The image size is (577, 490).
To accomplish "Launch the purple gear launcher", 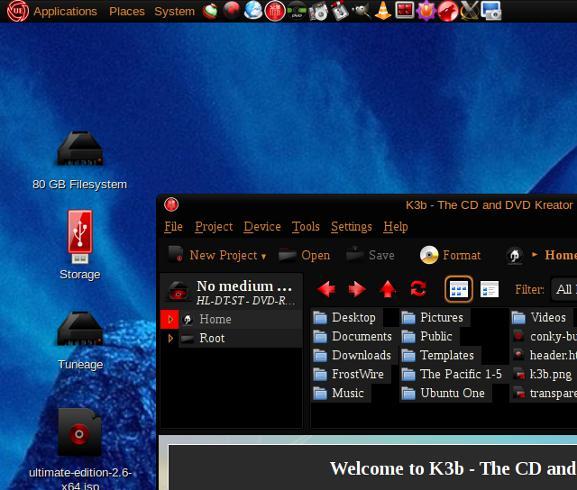I will tap(426, 10).
